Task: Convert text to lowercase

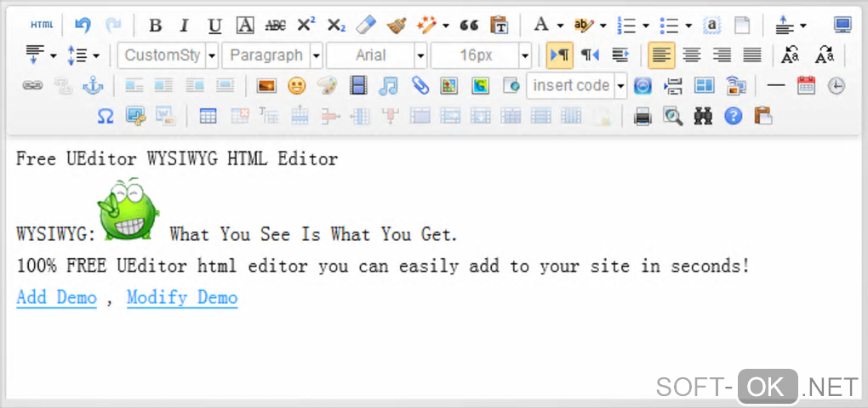Action: tap(825, 55)
